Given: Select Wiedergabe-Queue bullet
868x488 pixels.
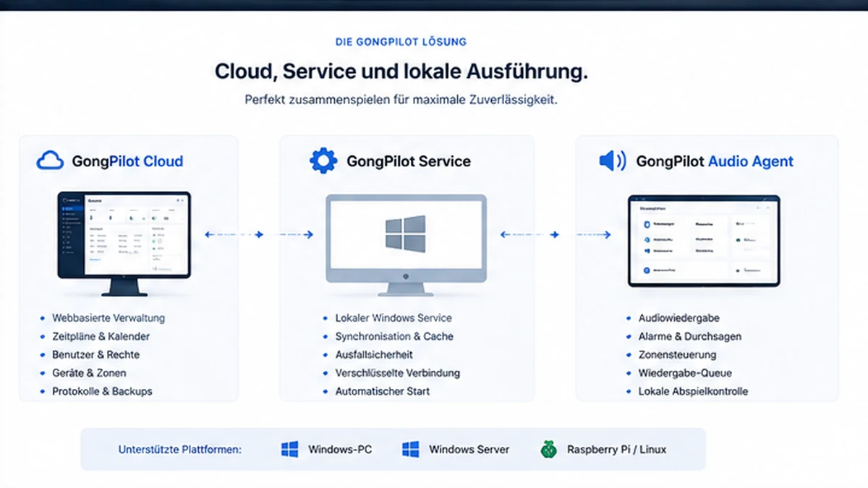Looking at the screenshot, I should click(x=685, y=373).
